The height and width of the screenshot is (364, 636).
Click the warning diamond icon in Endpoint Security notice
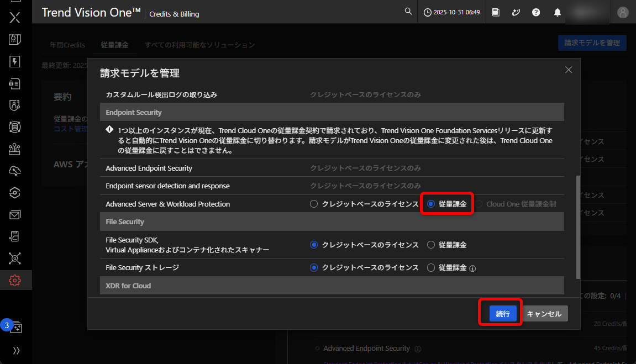[x=109, y=130]
